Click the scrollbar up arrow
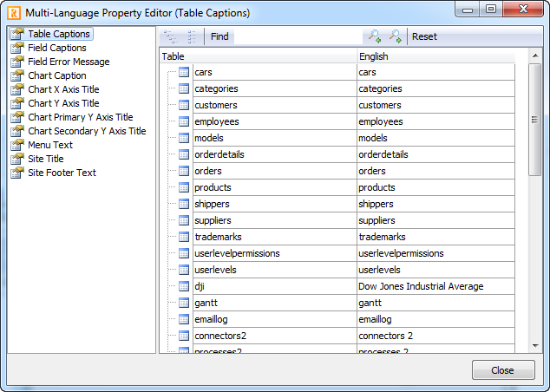 (x=535, y=56)
